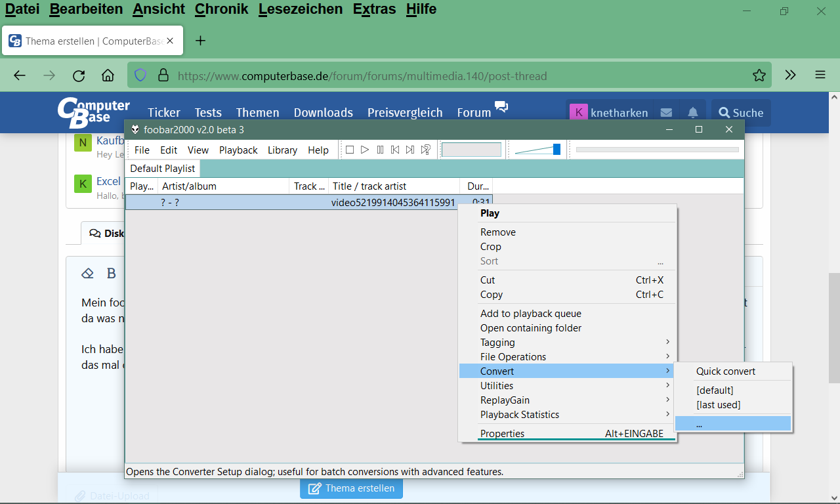Open Converter Setup via the ... entry
840x504 pixels.
pyautogui.click(x=733, y=424)
